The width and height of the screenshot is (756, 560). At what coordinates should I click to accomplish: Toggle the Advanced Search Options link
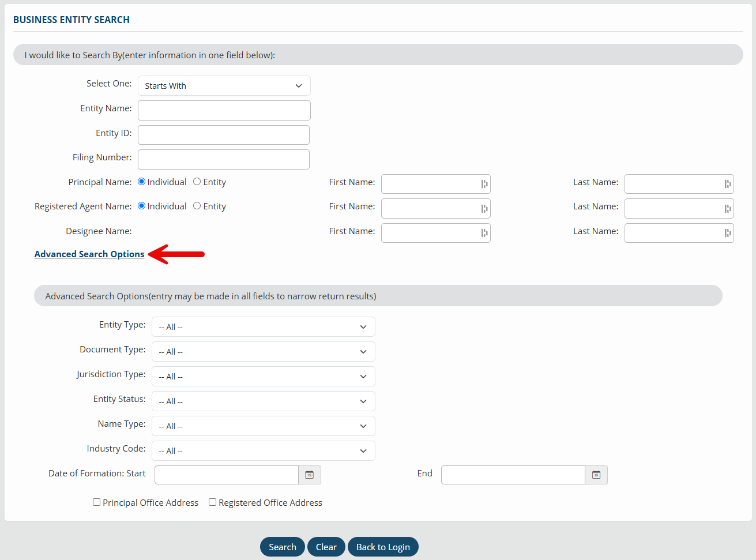pos(89,254)
